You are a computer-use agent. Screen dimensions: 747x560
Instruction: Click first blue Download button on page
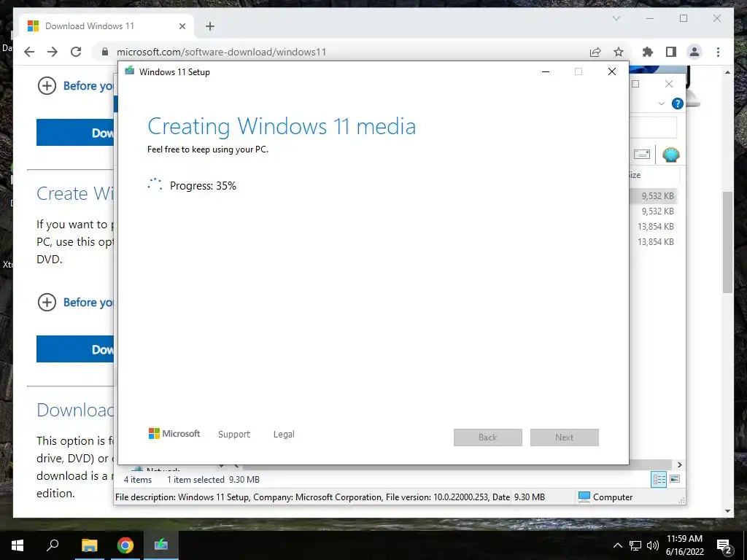pos(75,133)
